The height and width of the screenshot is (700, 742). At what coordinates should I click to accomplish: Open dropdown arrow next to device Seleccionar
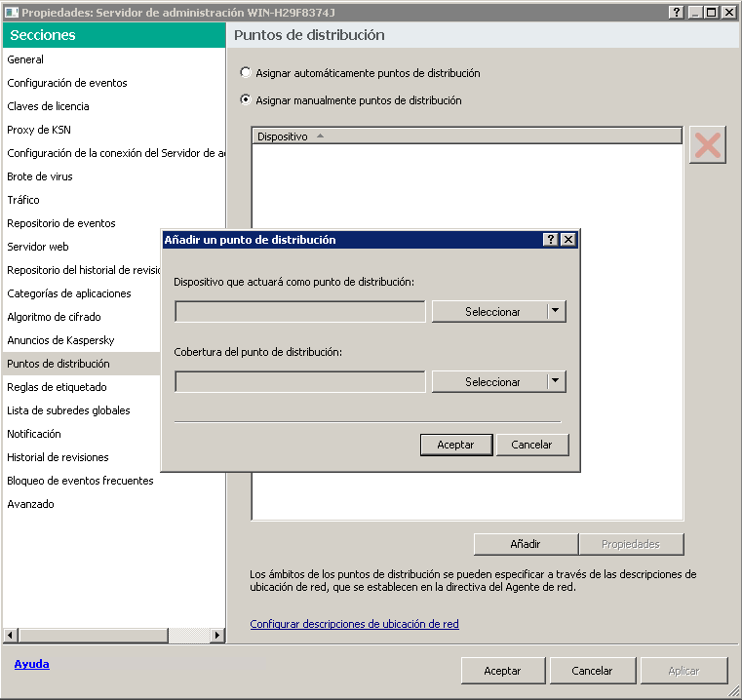click(x=556, y=311)
